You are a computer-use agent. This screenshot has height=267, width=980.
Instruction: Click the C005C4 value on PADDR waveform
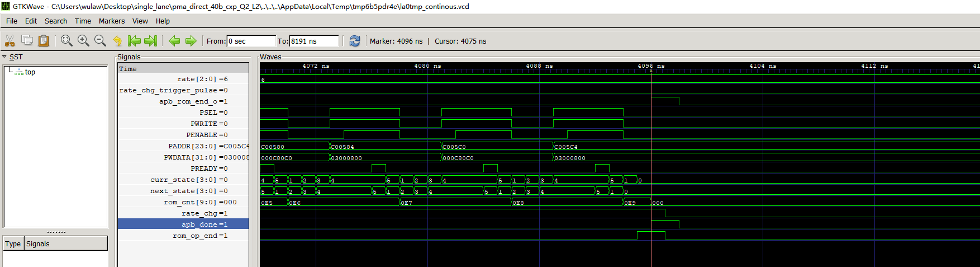coord(566,147)
